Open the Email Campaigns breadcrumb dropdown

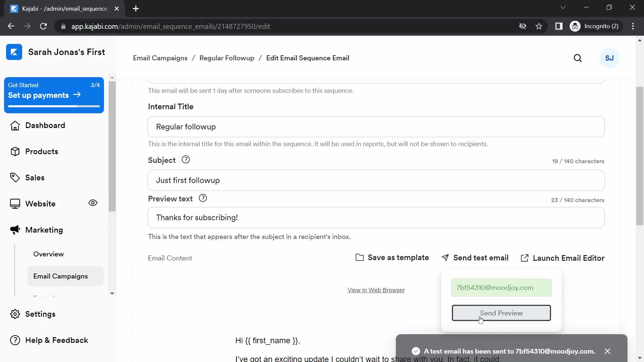pos(161,58)
